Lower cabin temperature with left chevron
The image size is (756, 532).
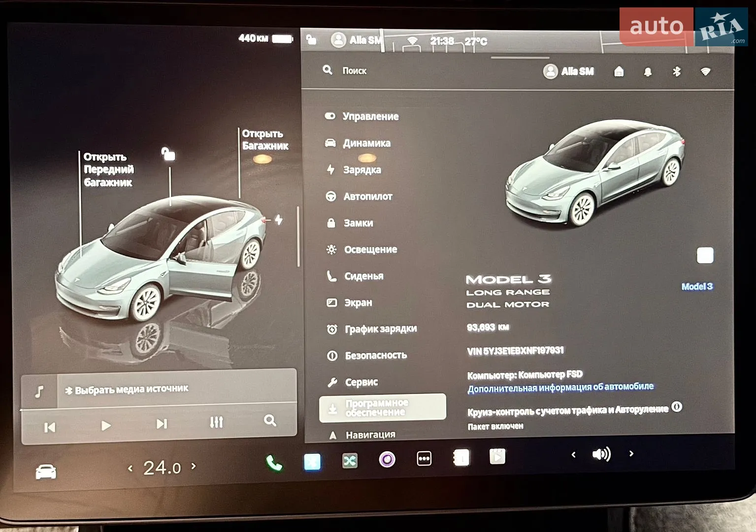pyautogui.click(x=130, y=468)
